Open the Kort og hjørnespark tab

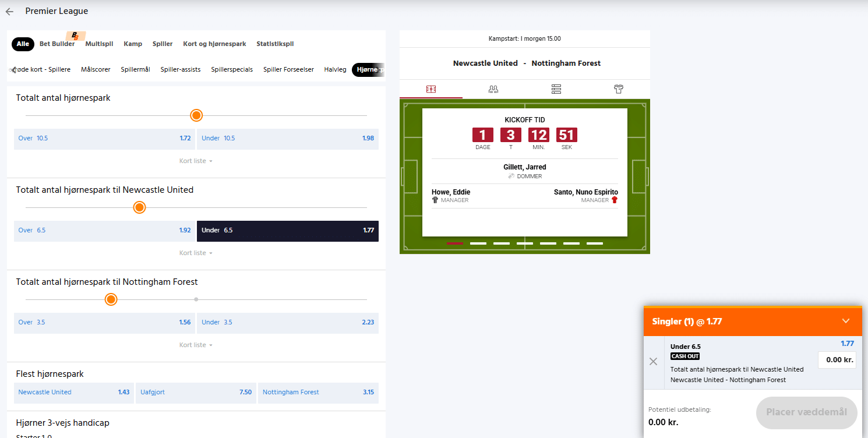coord(214,44)
